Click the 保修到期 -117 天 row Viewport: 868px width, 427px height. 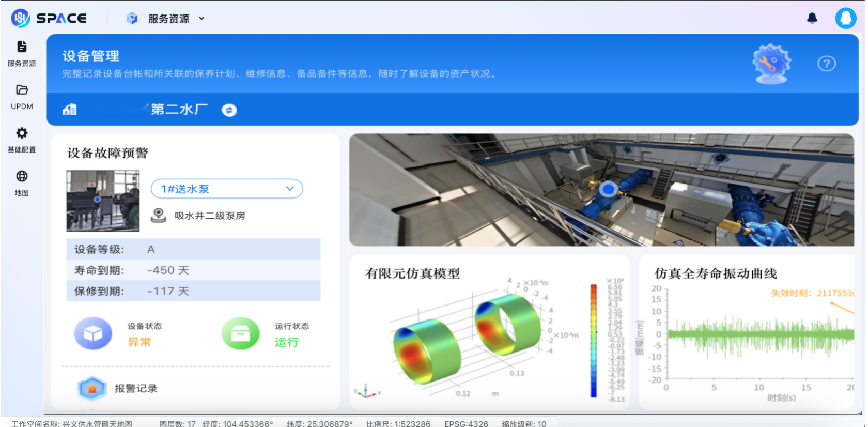coord(193,291)
